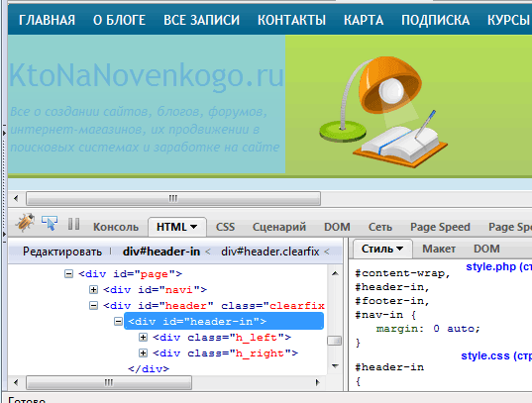Click the blog description tagline text
The height and width of the screenshot is (403, 532).
coord(145,130)
